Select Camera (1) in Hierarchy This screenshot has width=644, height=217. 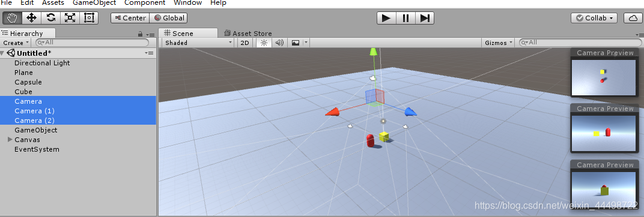(x=34, y=111)
